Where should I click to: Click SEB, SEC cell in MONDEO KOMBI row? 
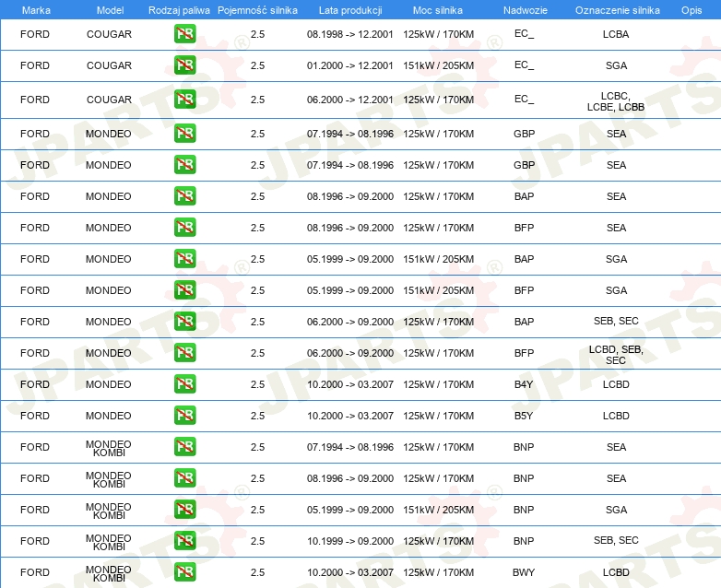point(616,540)
